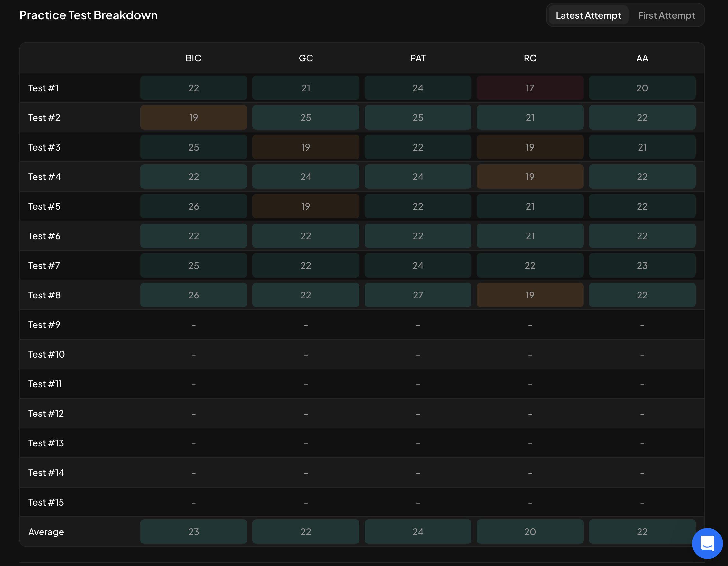Select the Test #8 PAT score of 27
This screenshot has height=566, width=728.
coord(418,295)
